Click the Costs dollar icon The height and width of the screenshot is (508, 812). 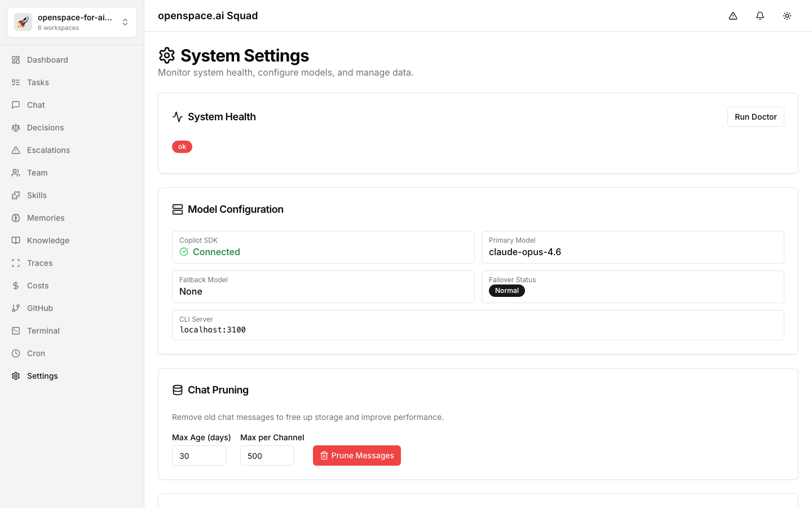[16, 286]
